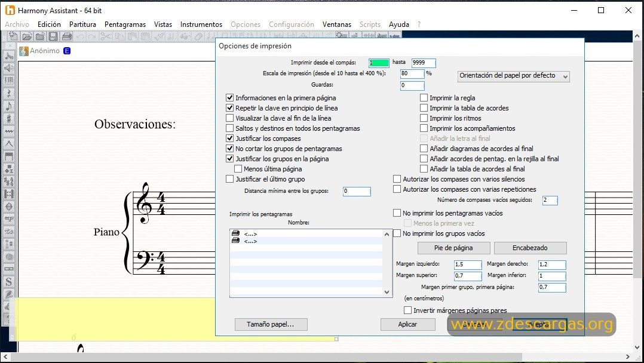Click main window vertical scrollbar up arrow
The width and height of the screenshot is (644, 363).
(x=637, y=36)
